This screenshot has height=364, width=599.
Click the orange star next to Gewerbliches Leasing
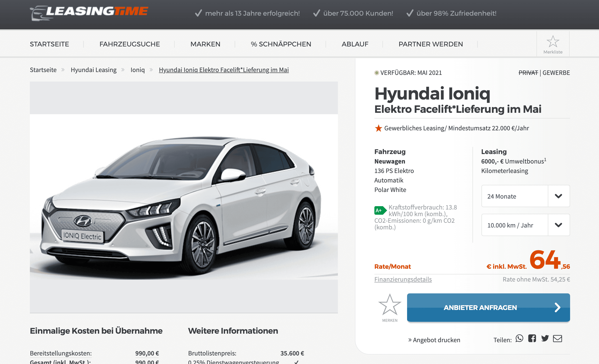(378, 128)
